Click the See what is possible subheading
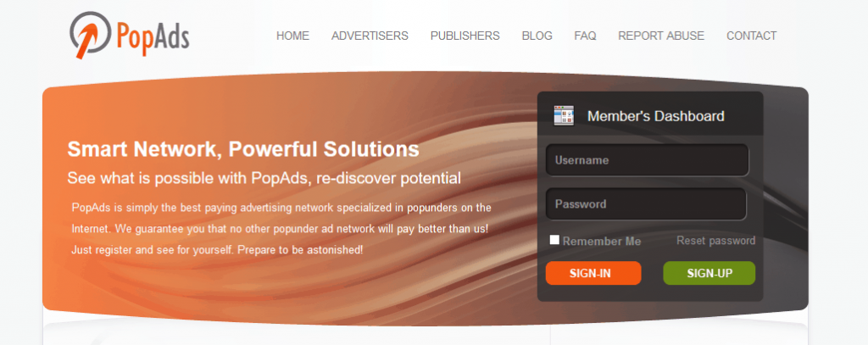 point(264,178)
